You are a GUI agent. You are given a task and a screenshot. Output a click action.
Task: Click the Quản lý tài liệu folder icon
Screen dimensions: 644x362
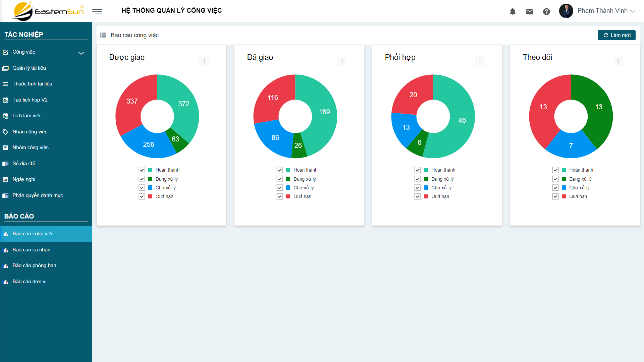(x=5, y=68)
